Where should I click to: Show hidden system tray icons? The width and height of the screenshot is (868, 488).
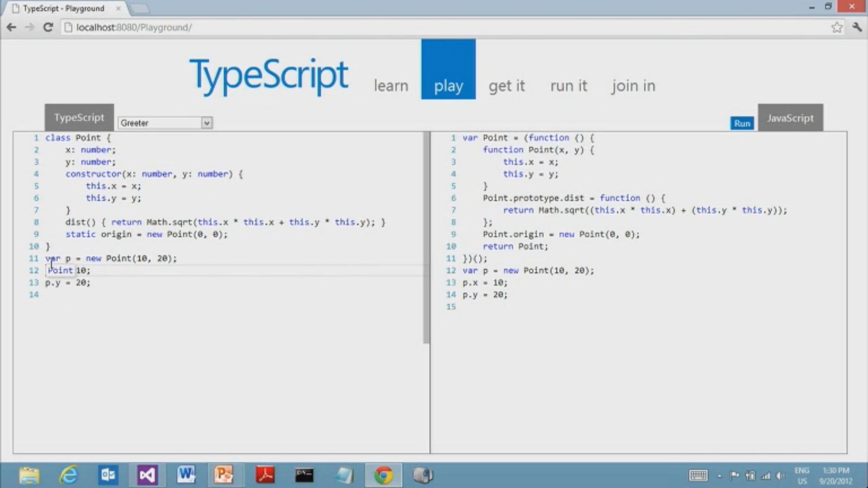click(x=719, y=476)
